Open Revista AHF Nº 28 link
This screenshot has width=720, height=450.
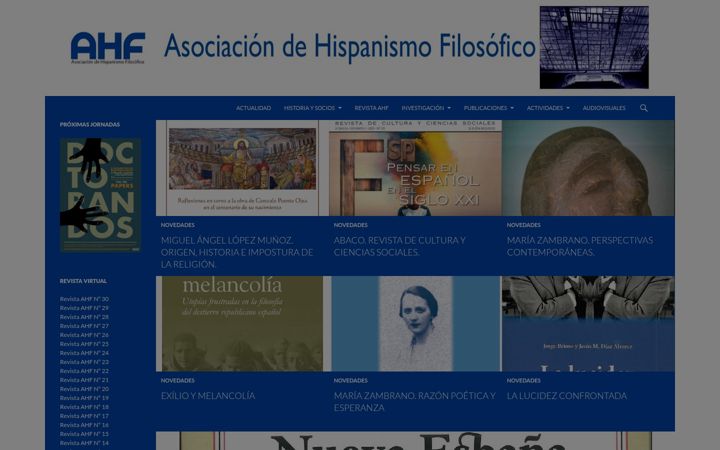point(84,317)
